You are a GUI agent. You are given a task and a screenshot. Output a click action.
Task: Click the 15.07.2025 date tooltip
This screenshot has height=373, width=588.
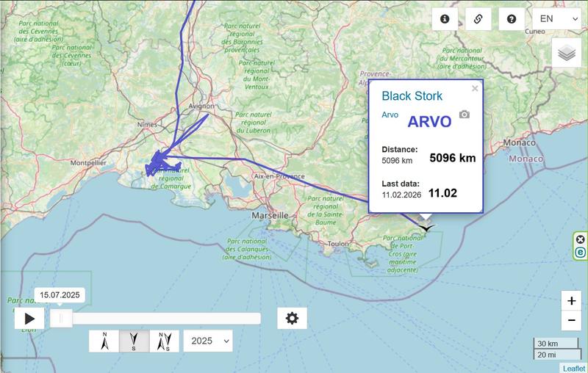click(x=60, y=295)
